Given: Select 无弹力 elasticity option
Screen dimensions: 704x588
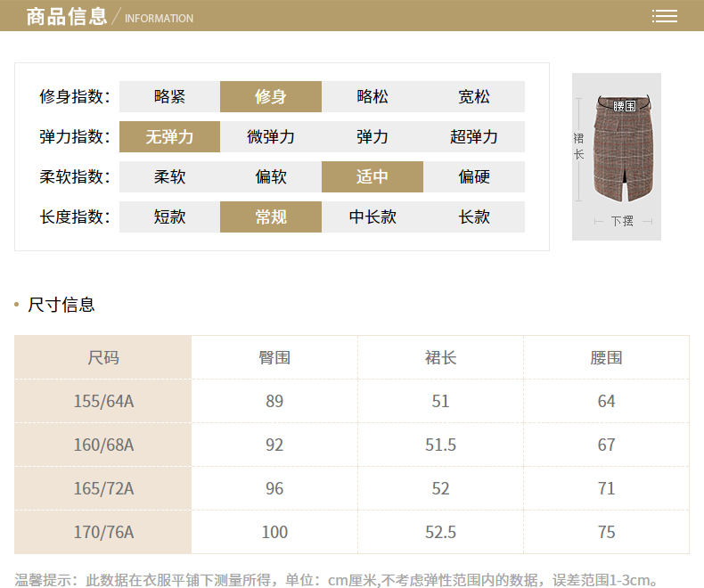Looking at the screenshot, I should (169, 137).
